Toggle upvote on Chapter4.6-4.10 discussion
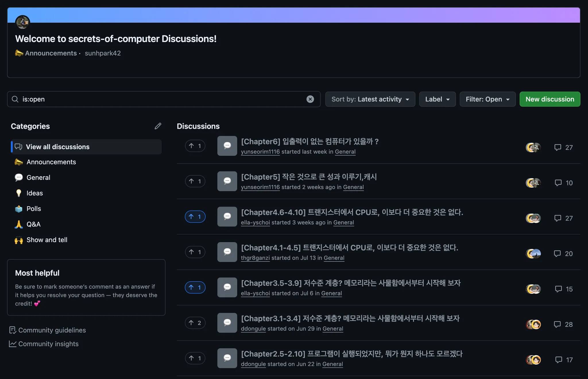The width and height of the screenshot is (588, 379). tap(195, 217)
